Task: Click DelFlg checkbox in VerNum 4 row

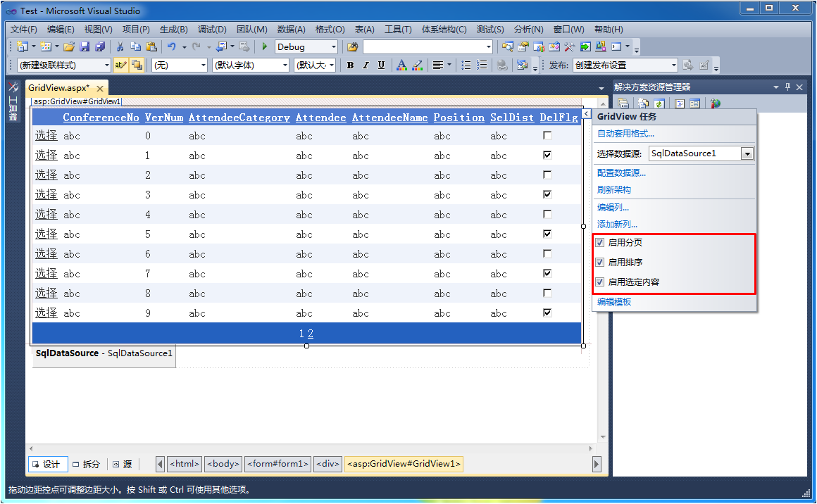Action: pos(547,215)
